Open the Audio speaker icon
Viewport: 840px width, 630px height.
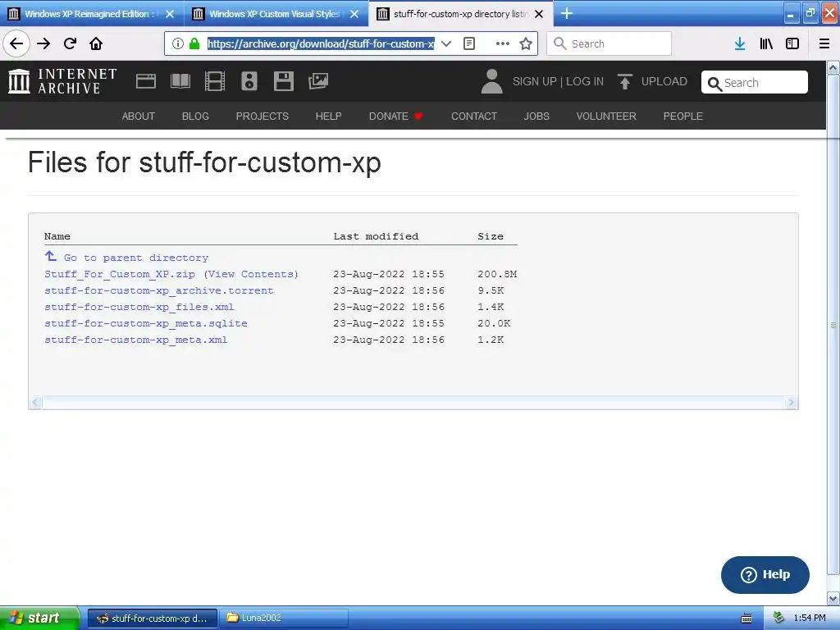[249, 81]
